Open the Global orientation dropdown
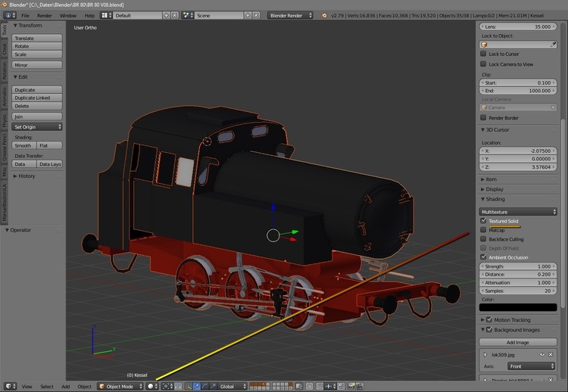 pos(233,386)
